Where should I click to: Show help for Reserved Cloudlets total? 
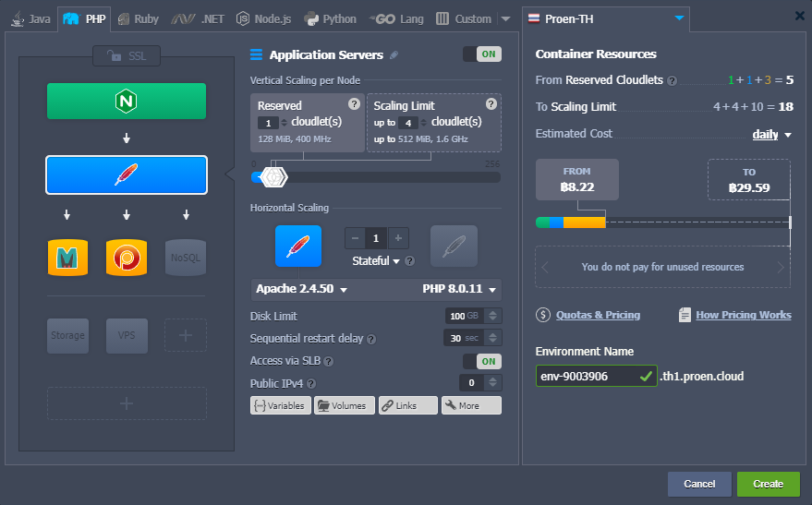(673, 80)
